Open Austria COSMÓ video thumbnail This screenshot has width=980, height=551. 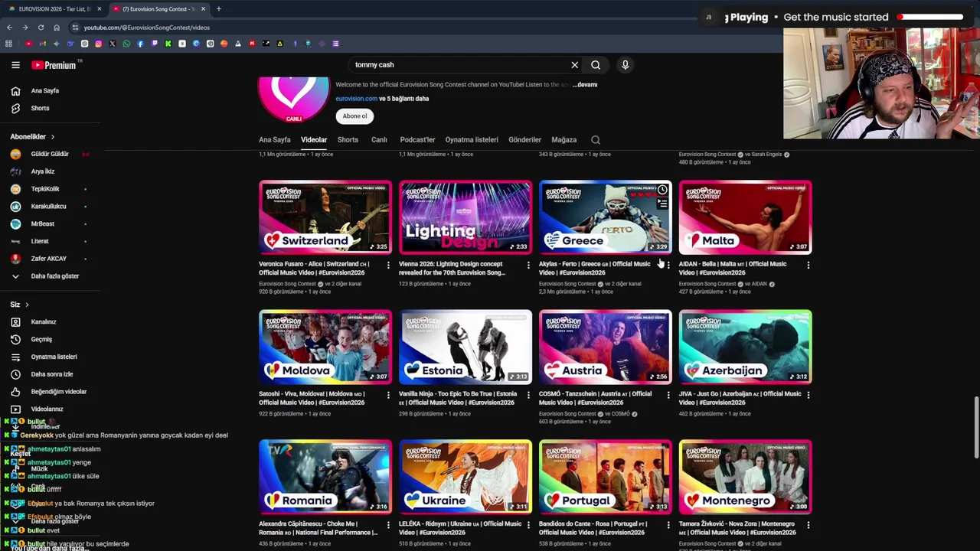[x=606, y=347]
